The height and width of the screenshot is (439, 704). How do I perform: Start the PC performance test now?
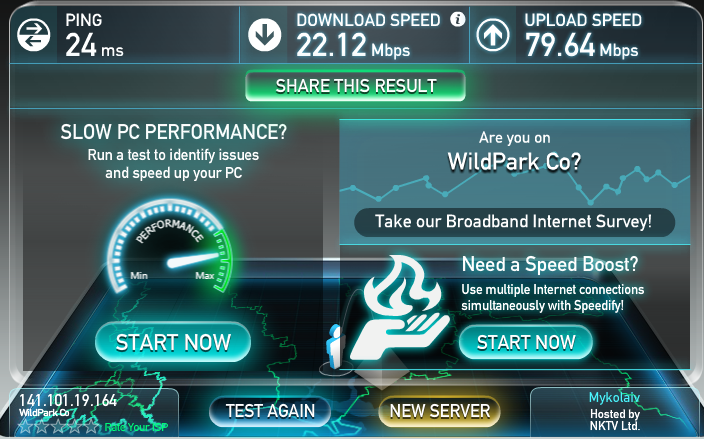(173, 342)
